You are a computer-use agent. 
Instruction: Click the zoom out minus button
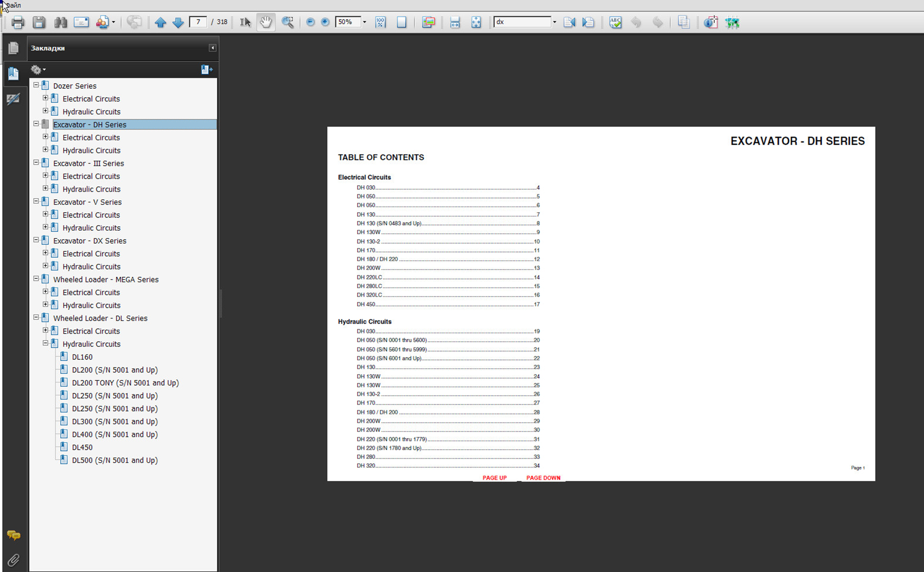click(x=310, y=22)
